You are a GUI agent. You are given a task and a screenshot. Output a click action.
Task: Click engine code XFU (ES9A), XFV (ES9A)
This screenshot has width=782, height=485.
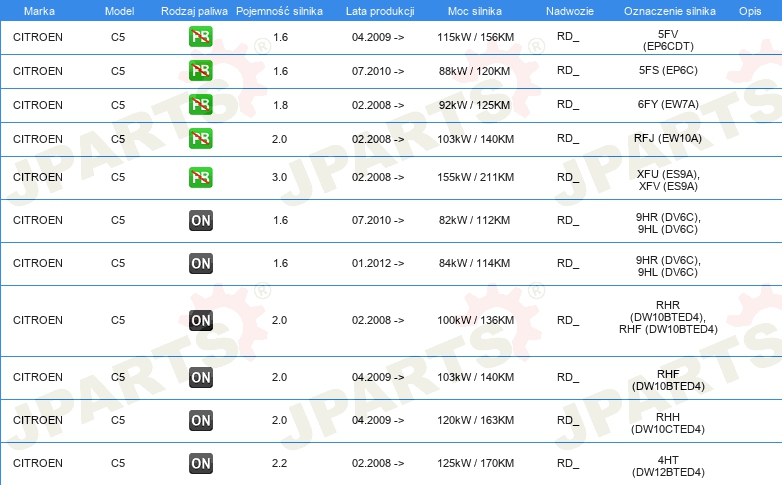click(668, 180)
